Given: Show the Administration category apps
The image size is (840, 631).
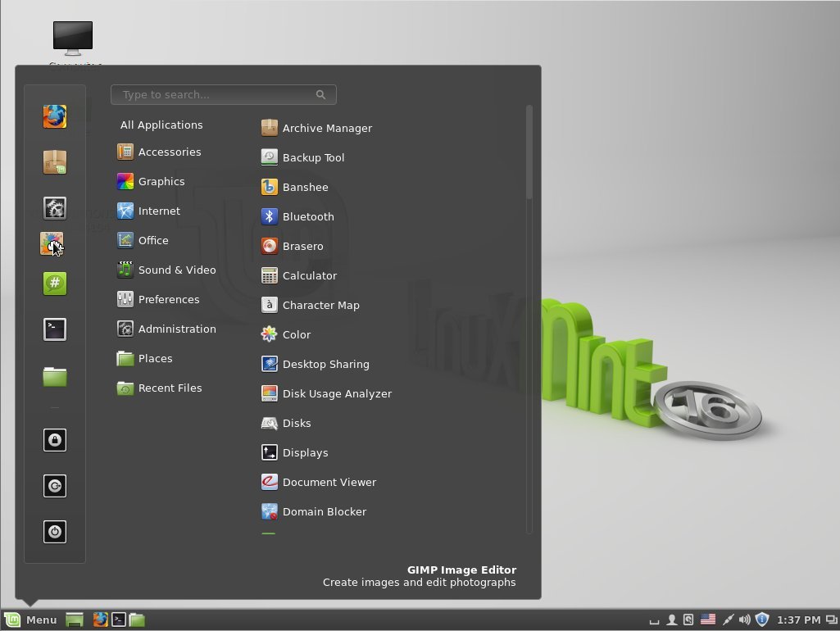Looking at the screenshot, I should [176, 329].
